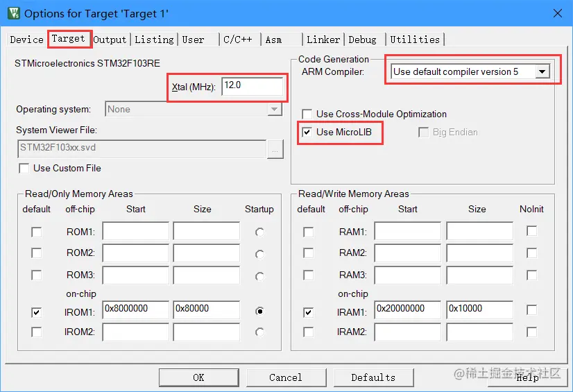Select the ROM3 Startup radio button
This screenshot has height=392, width=573.
(x=260, y=277)
